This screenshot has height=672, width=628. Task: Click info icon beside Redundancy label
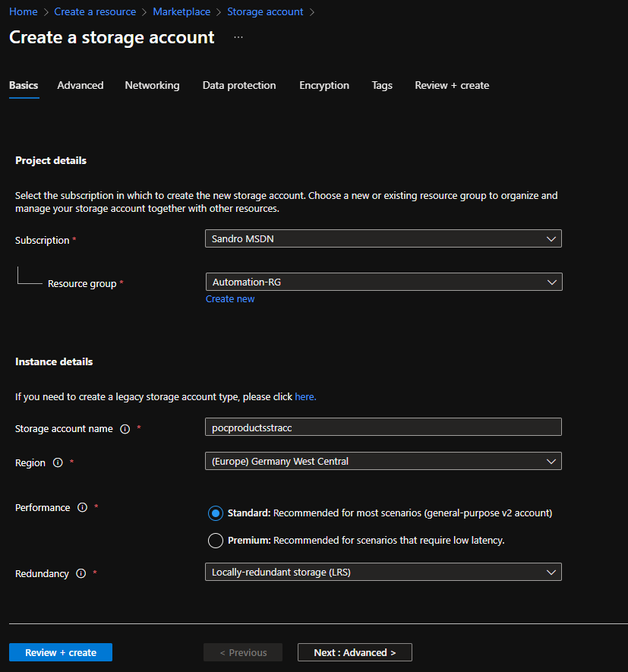81,574
